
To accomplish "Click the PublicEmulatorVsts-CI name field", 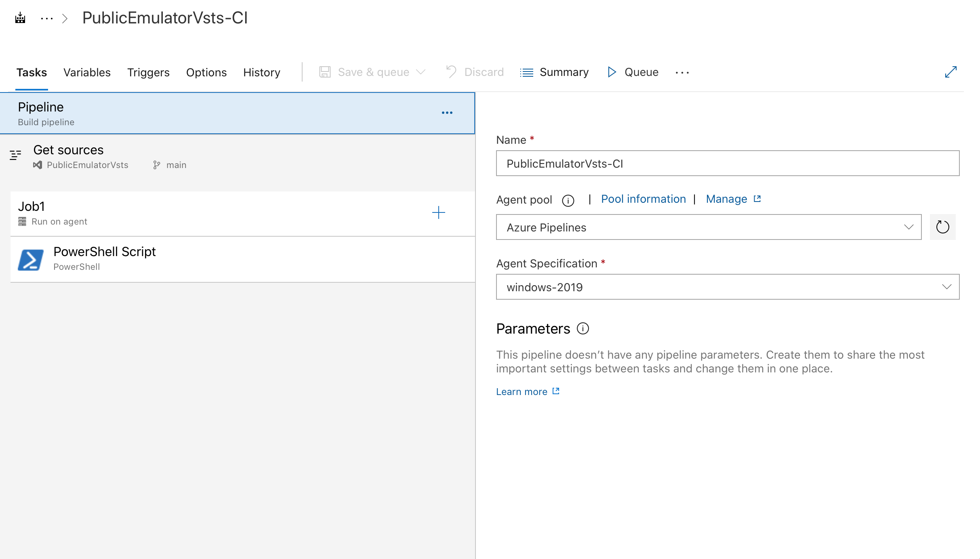I will pyautogui.click(x=728, y=164).
